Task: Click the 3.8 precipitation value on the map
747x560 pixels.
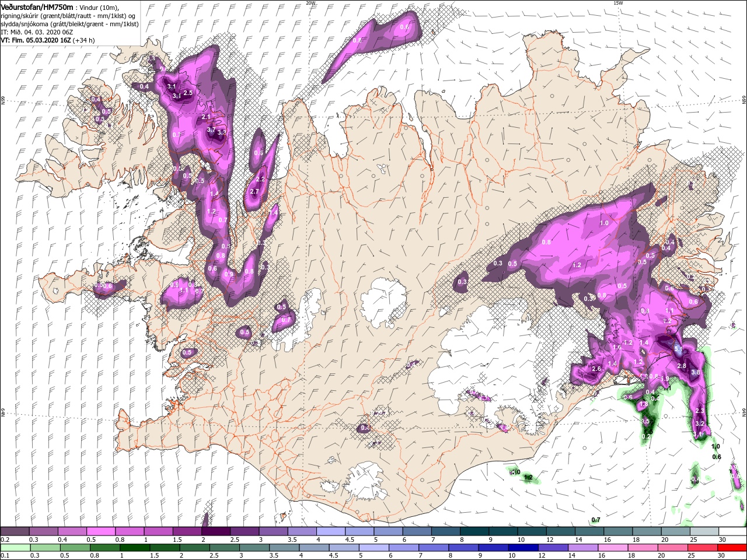Action: [x=696, y=372]
